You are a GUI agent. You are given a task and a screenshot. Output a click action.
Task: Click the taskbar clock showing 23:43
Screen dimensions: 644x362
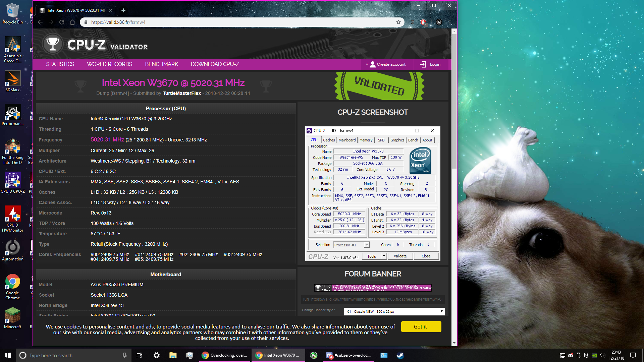click(616, 355)
